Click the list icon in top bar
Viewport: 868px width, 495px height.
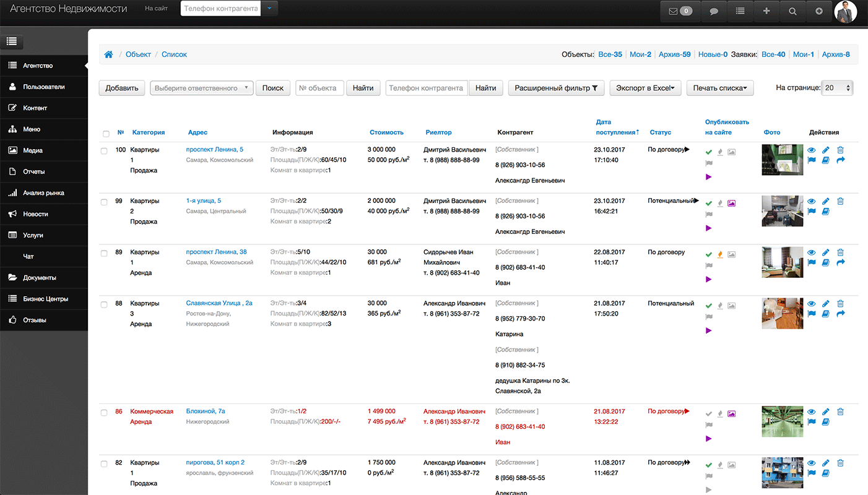click(x=740, y=11)
